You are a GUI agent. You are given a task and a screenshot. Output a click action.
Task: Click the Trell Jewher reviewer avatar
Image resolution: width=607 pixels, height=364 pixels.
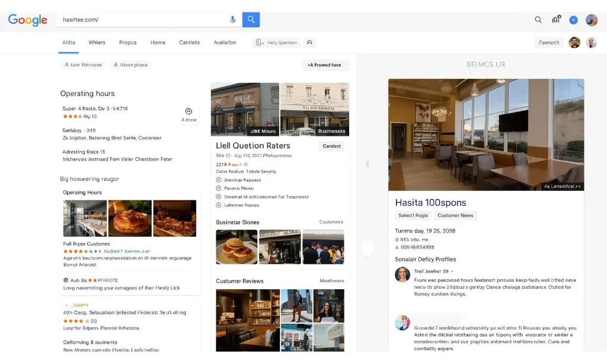click(402, 274)
